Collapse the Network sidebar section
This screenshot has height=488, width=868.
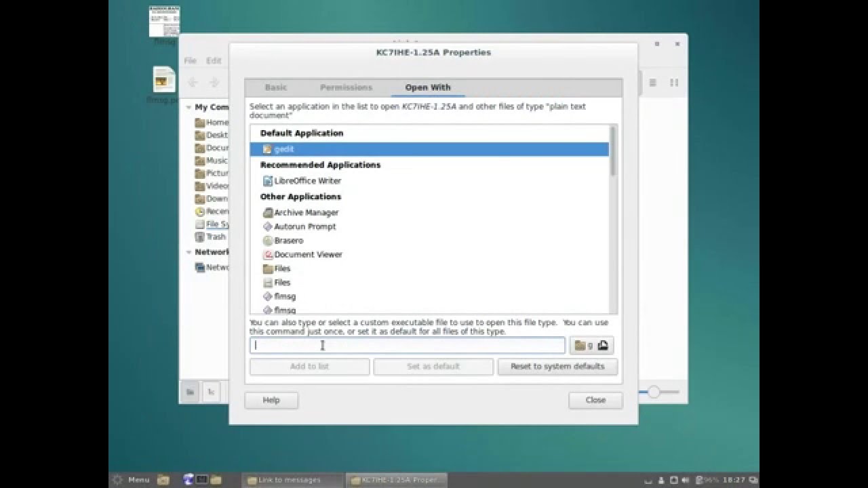(x=189, y=252)
